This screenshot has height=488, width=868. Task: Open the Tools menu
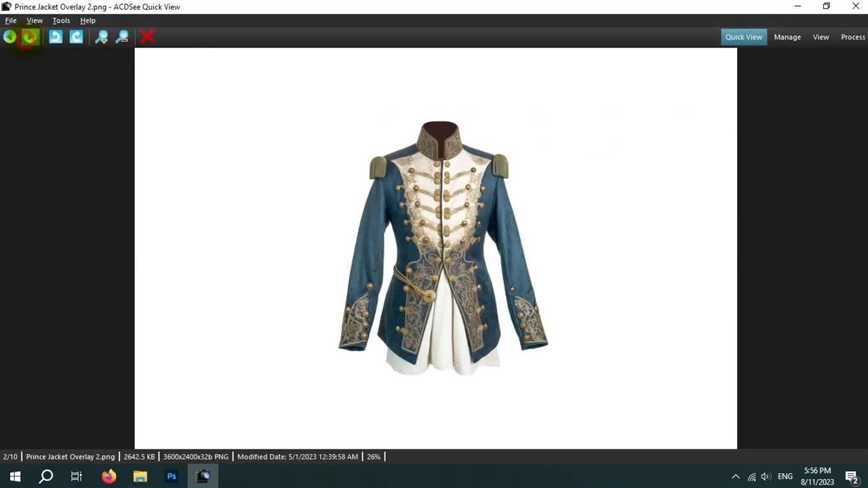coord(61,20)
